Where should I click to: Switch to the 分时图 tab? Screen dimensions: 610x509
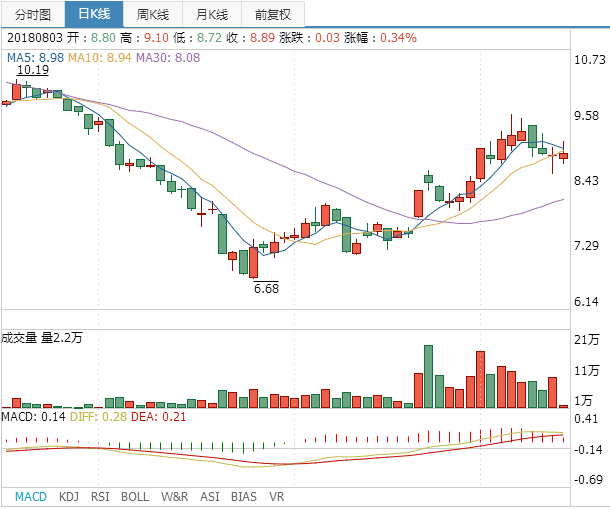33,14
